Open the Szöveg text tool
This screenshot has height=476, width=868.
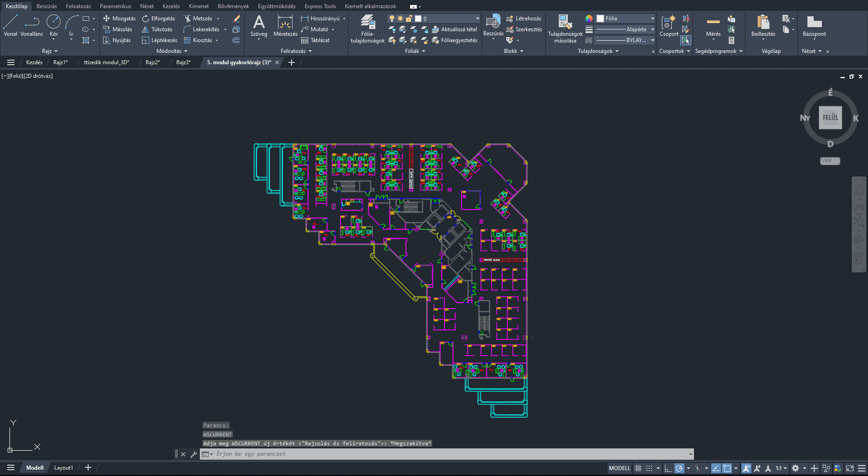[x=259, y=25]
